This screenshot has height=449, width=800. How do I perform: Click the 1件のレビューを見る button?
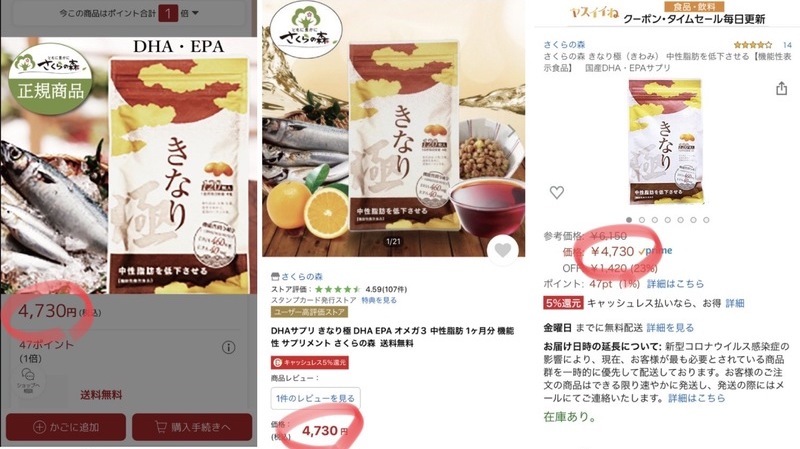coord(315,398)
